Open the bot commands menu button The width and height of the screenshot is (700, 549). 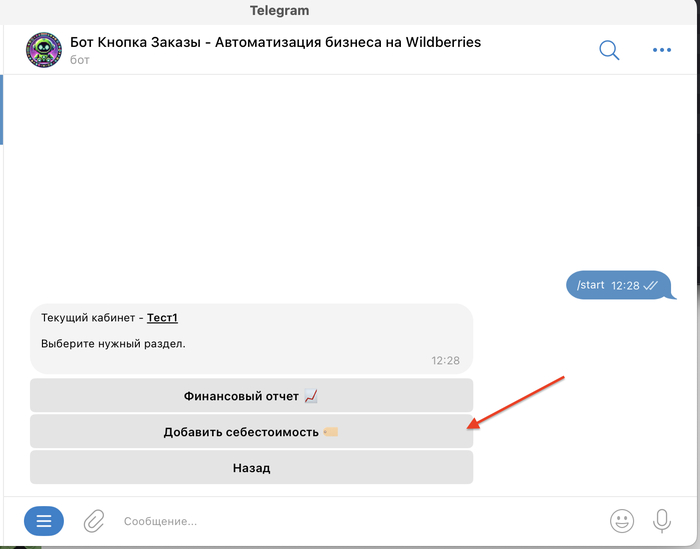[x=44, y=521]
